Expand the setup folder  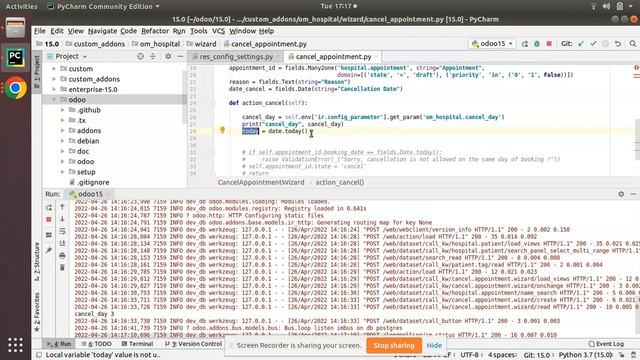tap(62, 172)
